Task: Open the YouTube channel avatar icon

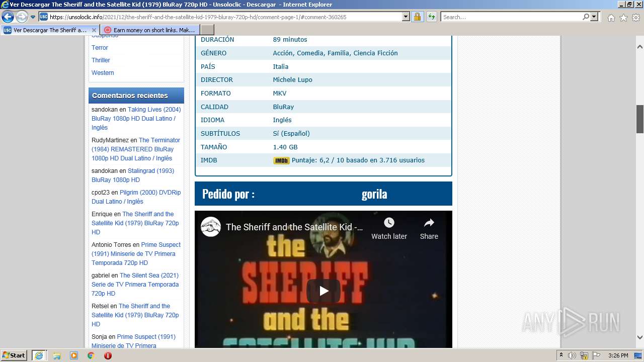Action: pyautogui.click(x=211, y=227)
